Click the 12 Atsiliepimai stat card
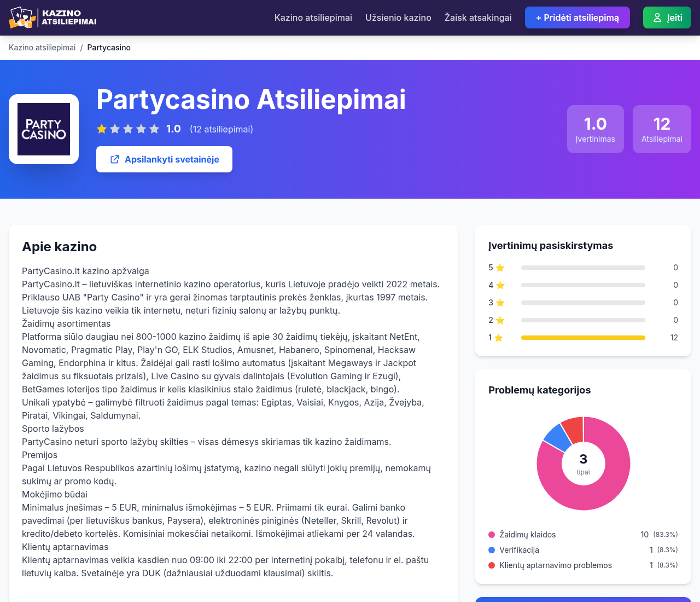700x602 pixels. click(x=662, y=129)
